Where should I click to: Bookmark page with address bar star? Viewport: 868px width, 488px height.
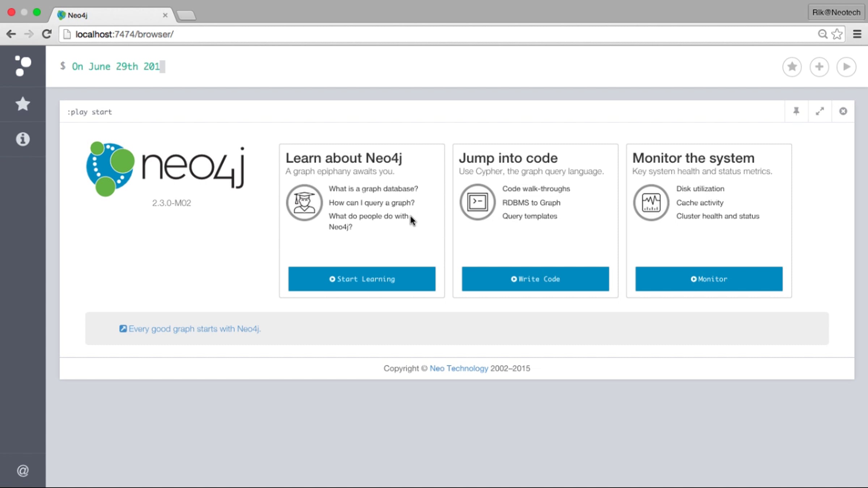(837, 34)
